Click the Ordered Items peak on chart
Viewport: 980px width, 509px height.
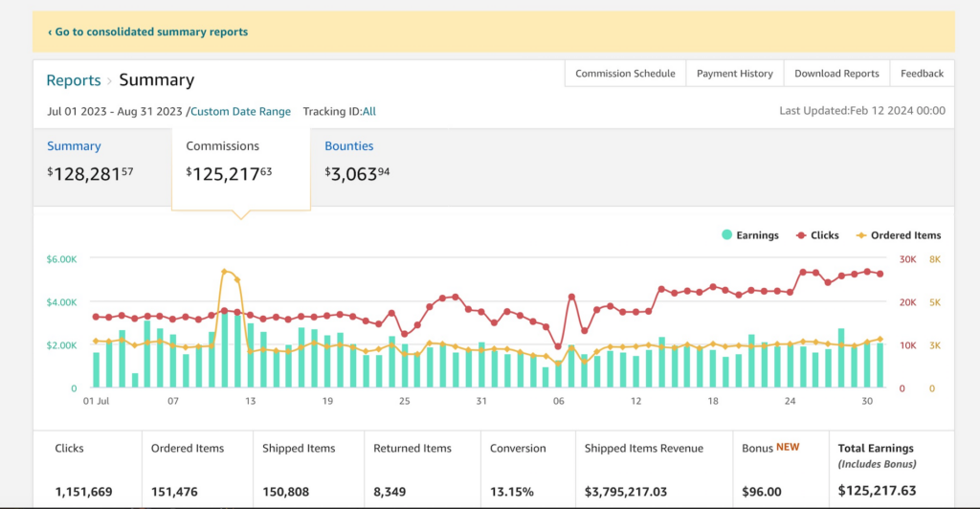click(x=225, y=273)
